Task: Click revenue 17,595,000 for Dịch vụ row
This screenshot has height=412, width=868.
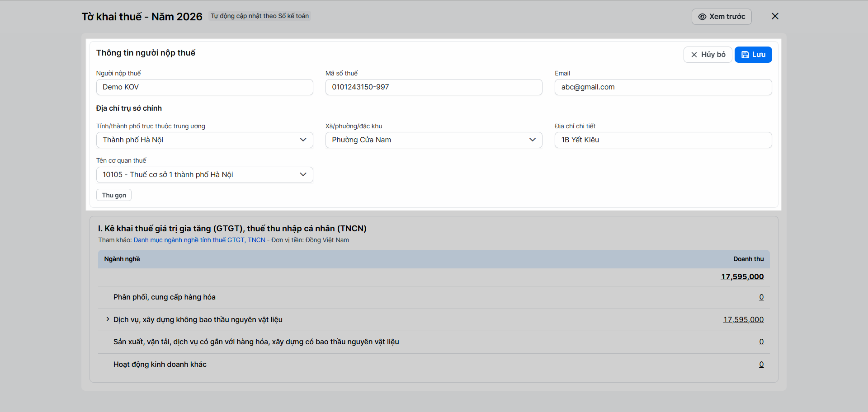Action: [743, 320]
